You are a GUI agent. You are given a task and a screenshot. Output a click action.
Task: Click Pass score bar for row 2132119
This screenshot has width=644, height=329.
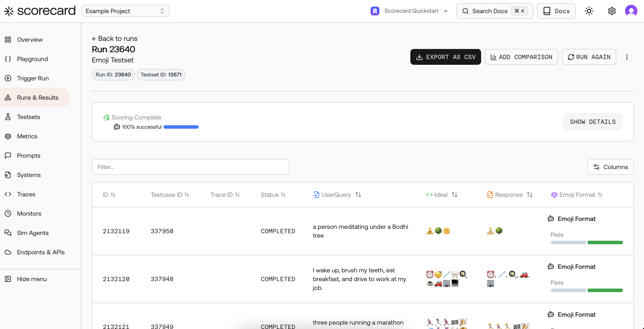pyautogui.click(x=586, y=242)
